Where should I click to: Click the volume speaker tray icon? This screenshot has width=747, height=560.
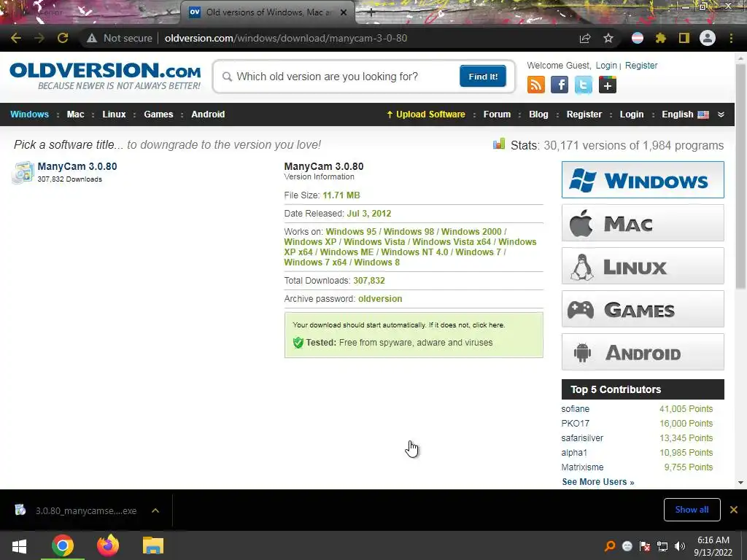click(x=679, y=546)
